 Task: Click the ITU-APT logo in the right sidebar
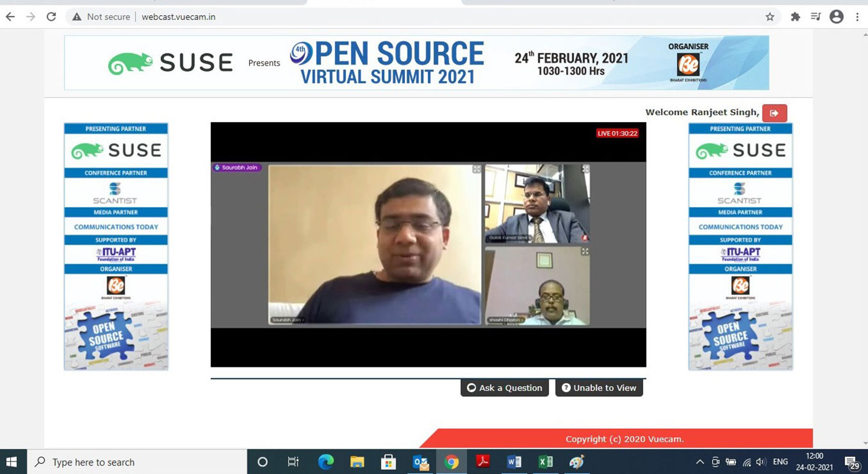pos(741,254)
